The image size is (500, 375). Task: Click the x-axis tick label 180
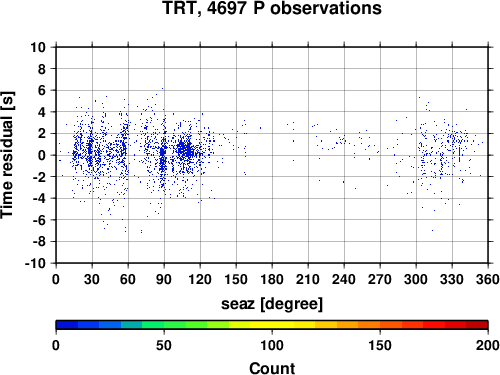tap(272, 279)
